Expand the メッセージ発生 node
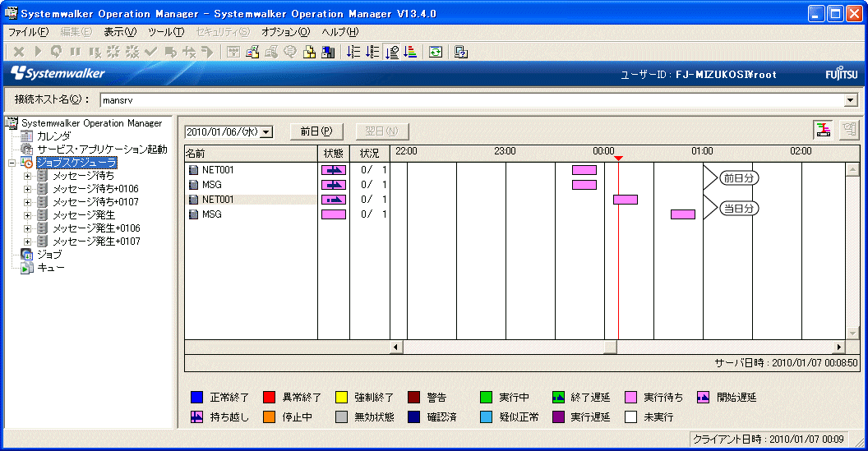 [x=27, y=215]
